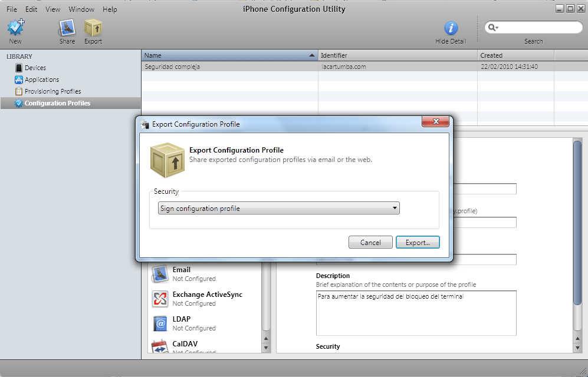The height and width of the screenshot is (377, 588).
Task: Open the Edit menu
Action: (x=31, y=9)
